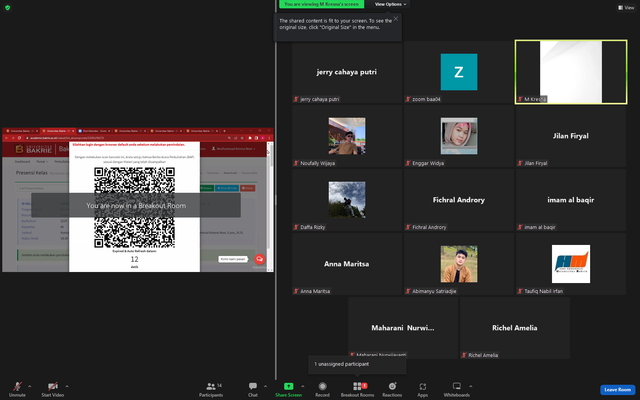Expand chat options arrow beside Chat
Screen dimensions: 640x400
click(265, 386)
